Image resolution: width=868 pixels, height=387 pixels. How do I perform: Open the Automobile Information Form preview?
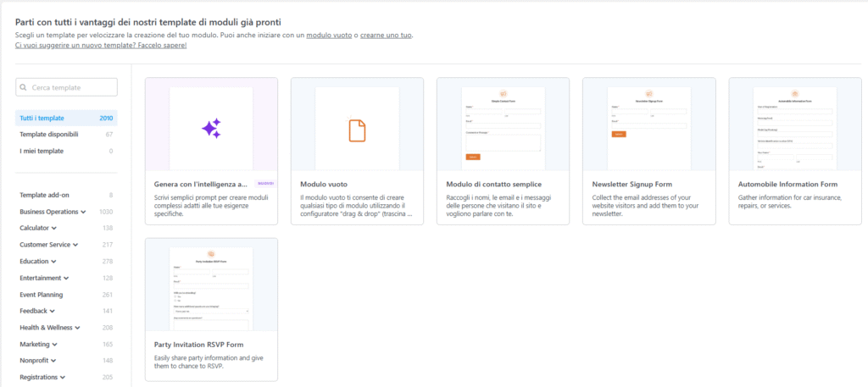coord(794,124)
